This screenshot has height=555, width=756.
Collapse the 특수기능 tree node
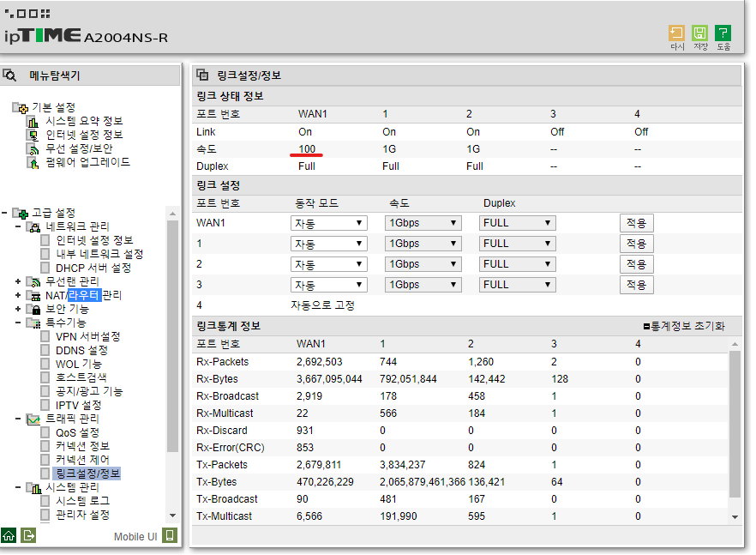tap(18, 323)
